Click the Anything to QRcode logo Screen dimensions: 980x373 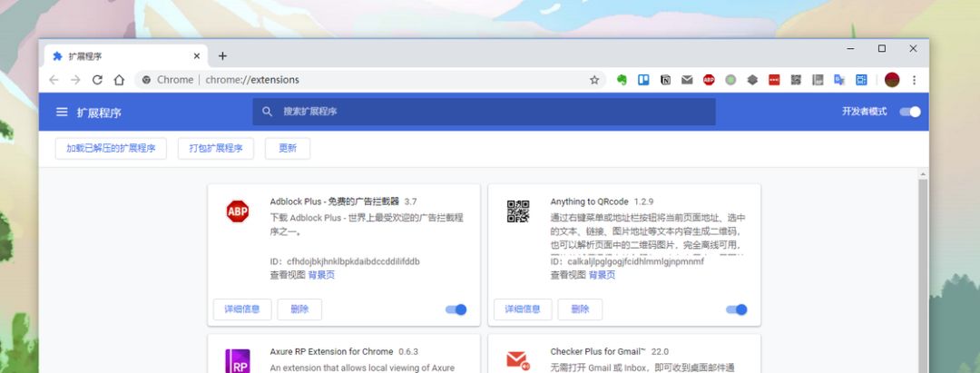click(518, 211)
